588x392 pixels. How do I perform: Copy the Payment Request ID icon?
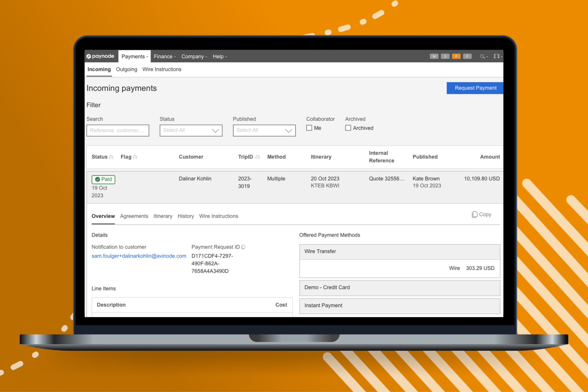[243, 247]
